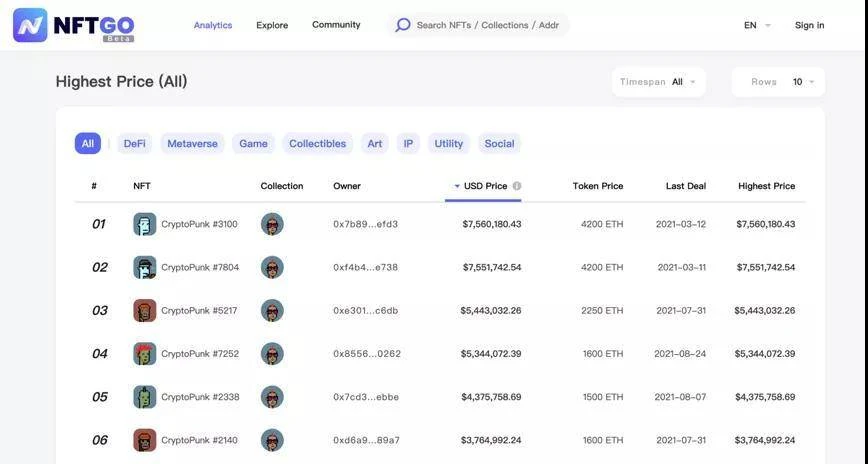Select the All category filter
Screen dimensions: 868x464
87,143
